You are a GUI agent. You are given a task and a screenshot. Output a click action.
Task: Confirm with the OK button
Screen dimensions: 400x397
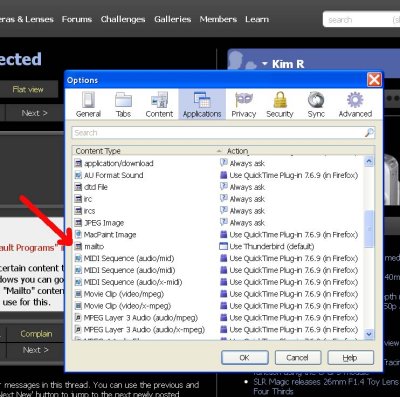pos(245,358)
